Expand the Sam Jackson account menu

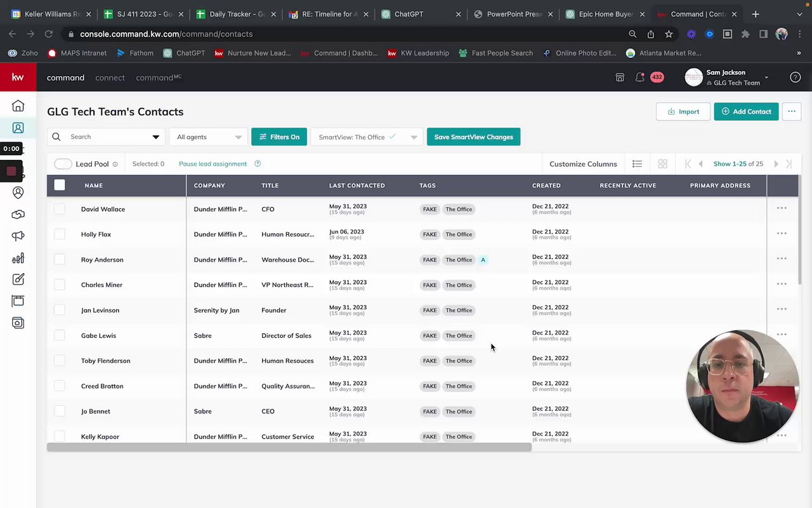[766, 77]
